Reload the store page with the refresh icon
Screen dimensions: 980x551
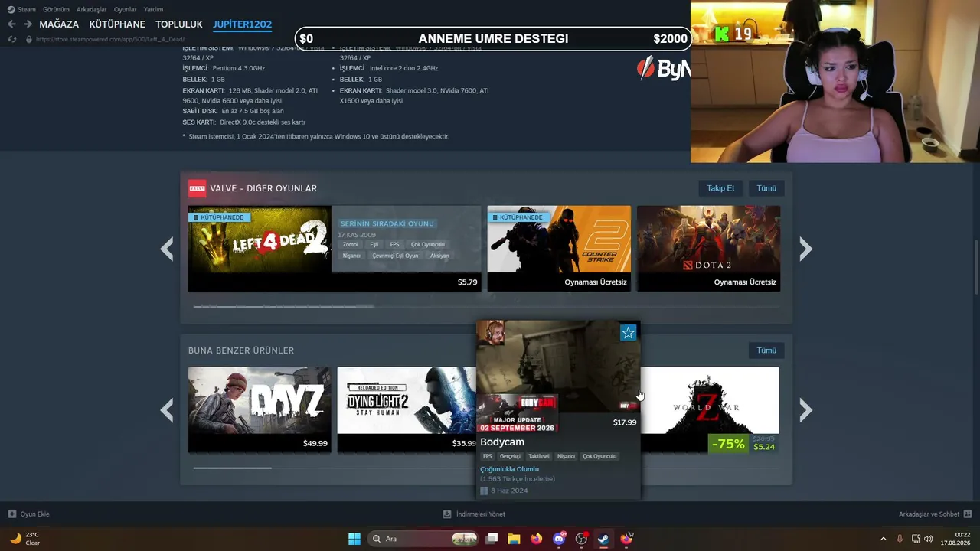(11, 39)
